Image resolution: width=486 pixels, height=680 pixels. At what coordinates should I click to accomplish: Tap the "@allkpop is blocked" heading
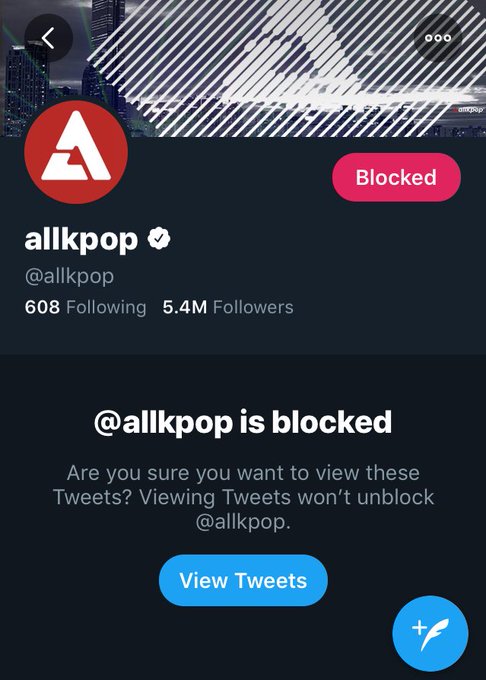[243, 422]
